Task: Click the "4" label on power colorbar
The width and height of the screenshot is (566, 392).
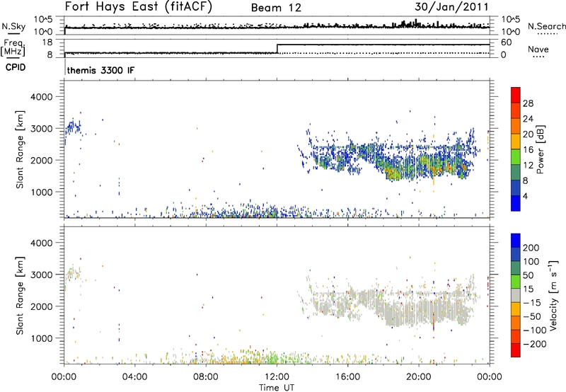Action: coord(525,196)
